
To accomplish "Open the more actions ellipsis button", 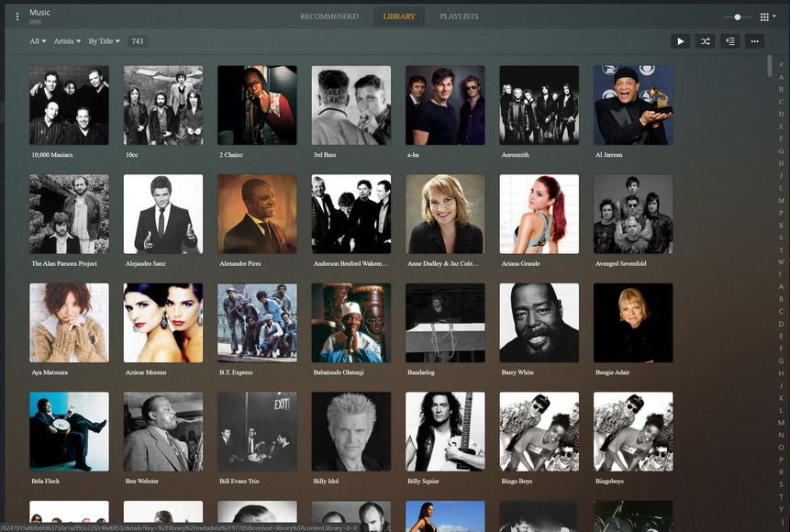I will [x=754, y=41].
